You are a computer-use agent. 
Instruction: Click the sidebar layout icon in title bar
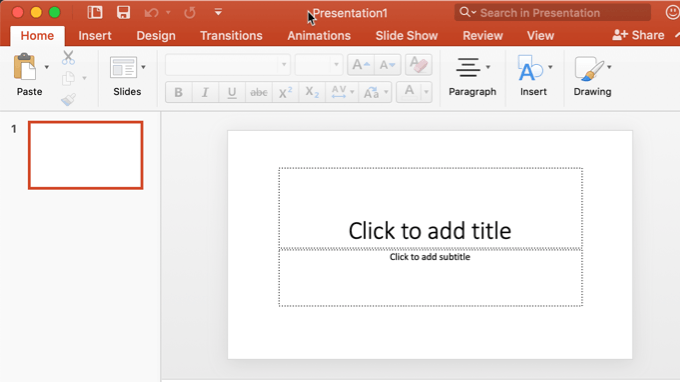click(x=95, y=12)
